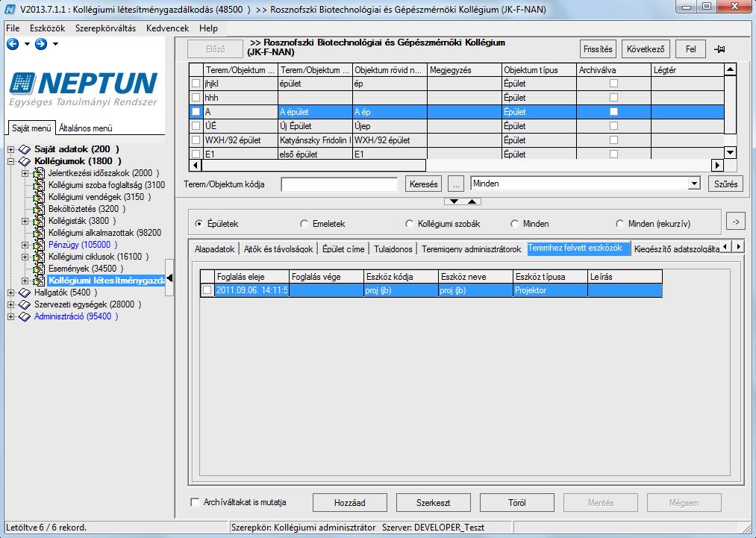The height and width of the screenshot is (538, 756).
Task: Expand the Saját adatok tree node
Action: pos(10,149)
